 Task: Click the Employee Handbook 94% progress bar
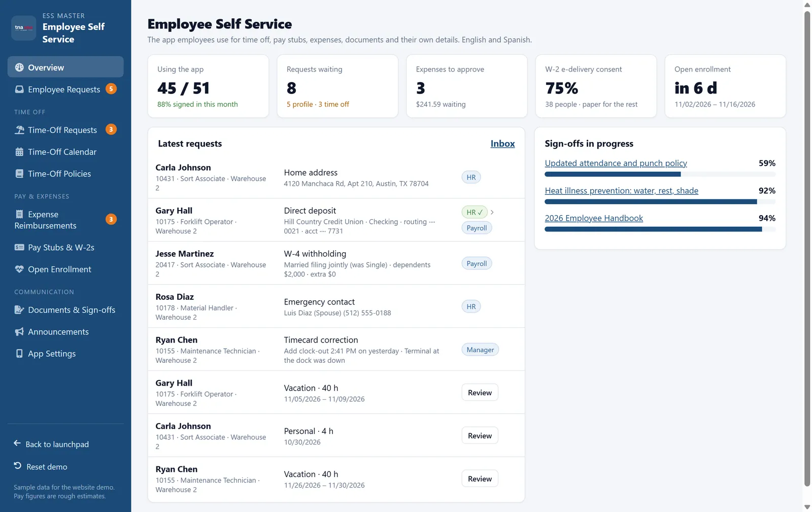660,229
